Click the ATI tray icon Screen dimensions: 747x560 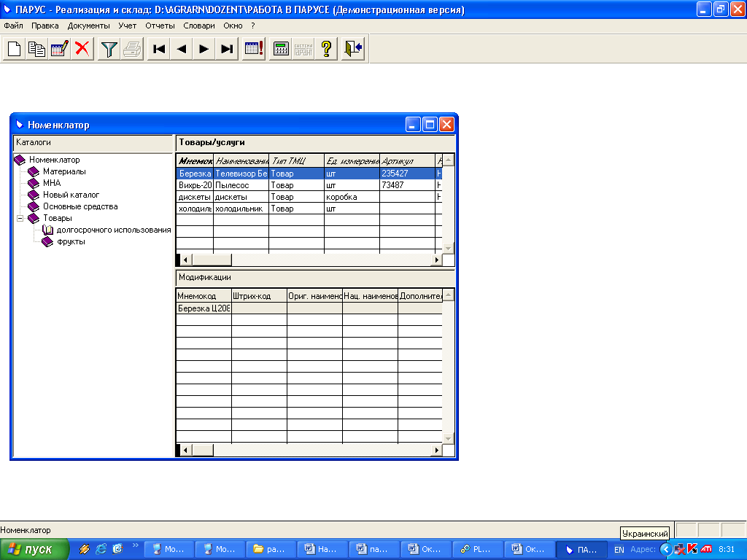(706, 549)
